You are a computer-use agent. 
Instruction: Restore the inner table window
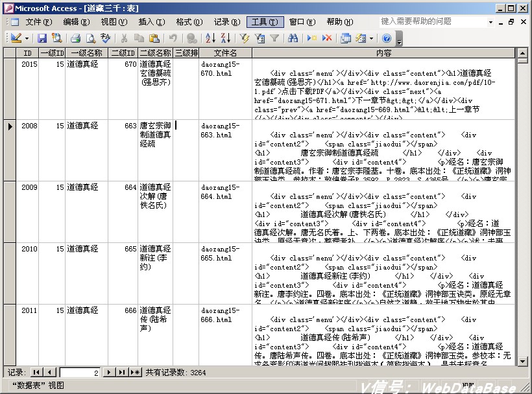tap(512, 22)
